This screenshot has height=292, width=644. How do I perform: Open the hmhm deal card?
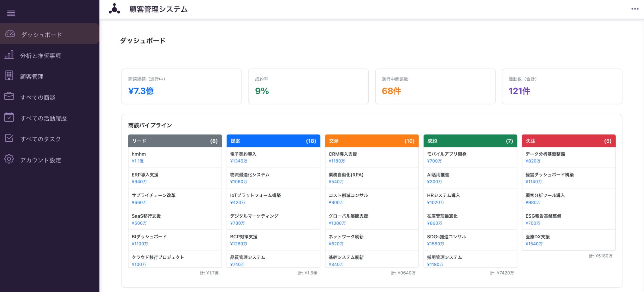pyautogui.click(x=175, y=157)
